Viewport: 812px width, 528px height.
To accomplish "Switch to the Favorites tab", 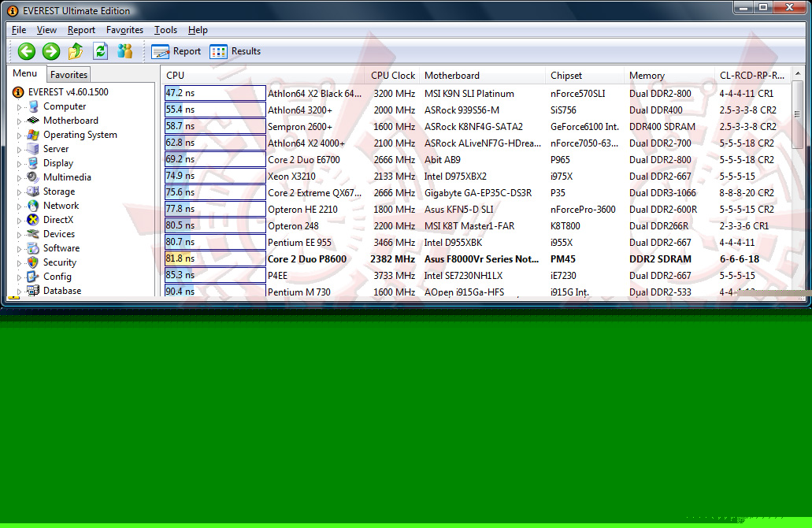I will (x=69, y=75).
